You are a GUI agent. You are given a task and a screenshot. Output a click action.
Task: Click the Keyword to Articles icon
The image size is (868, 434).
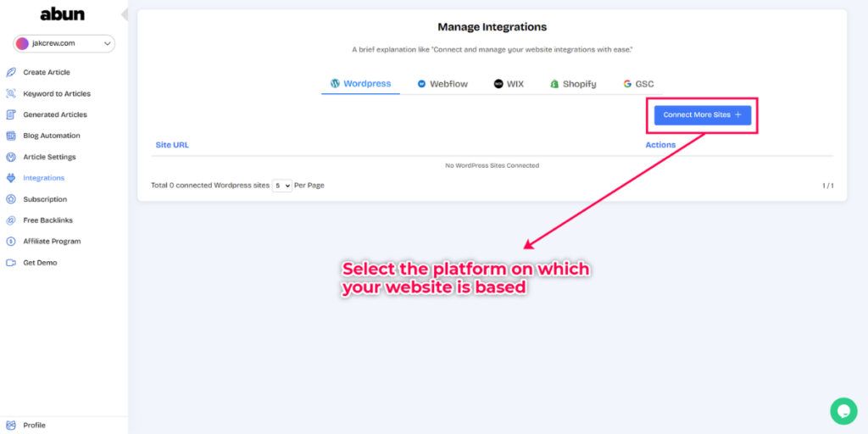click(10, 93)
